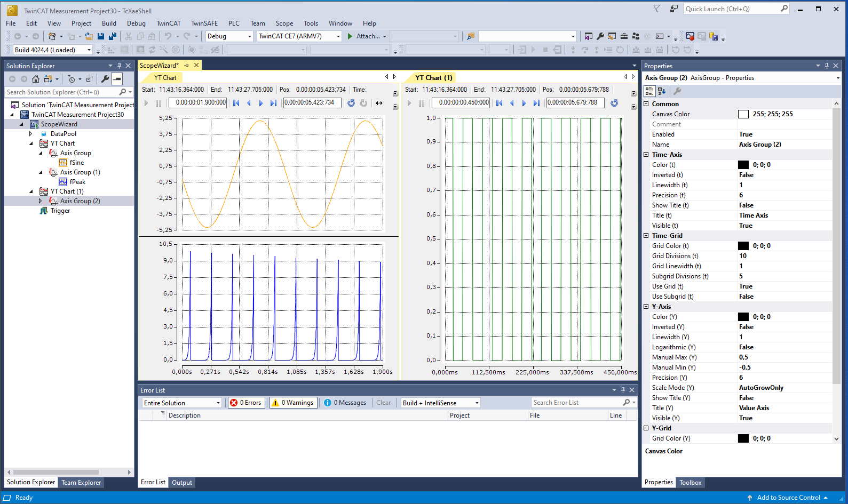Toggle the preview selected items button in Solution Explorer
The width and height of the screenshot is (848, 504).
click(117, 79)
